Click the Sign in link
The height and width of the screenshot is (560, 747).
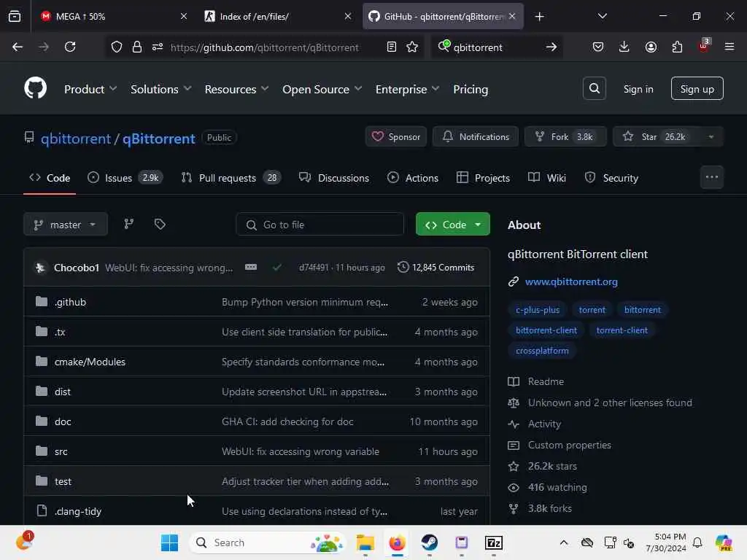638,89
